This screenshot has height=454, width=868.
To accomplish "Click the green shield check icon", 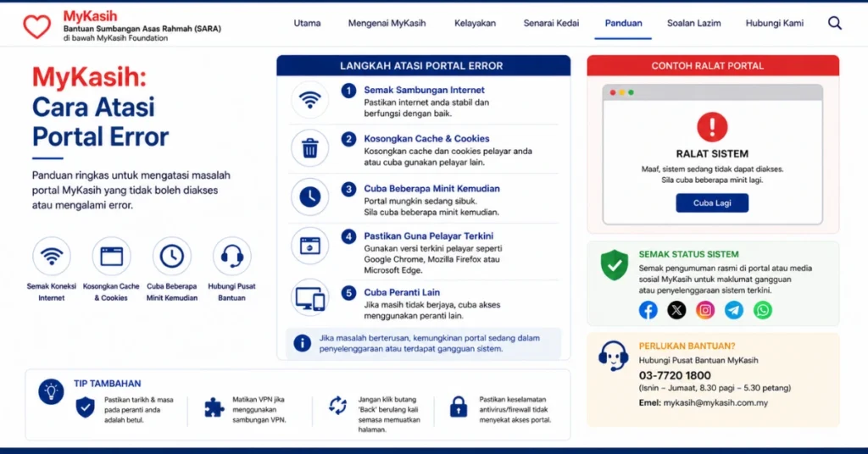I will (x=615, y=265).
